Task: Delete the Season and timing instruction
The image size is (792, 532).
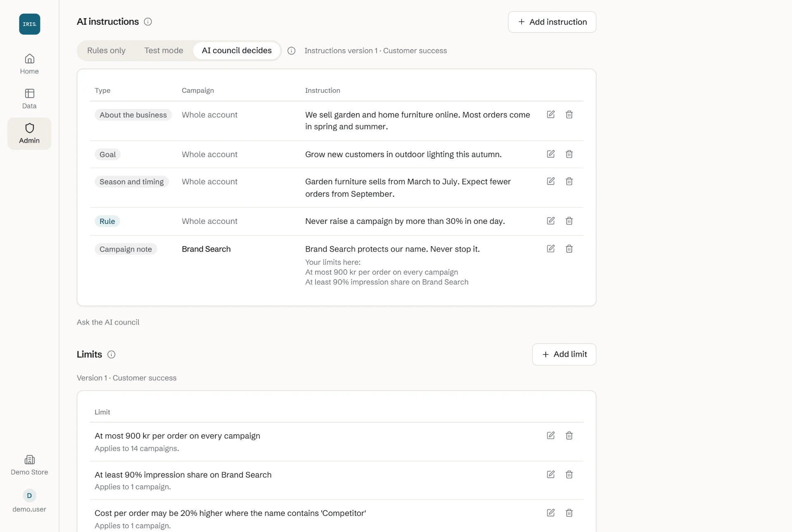Action: pyautogui.click(x=569, y=181)
